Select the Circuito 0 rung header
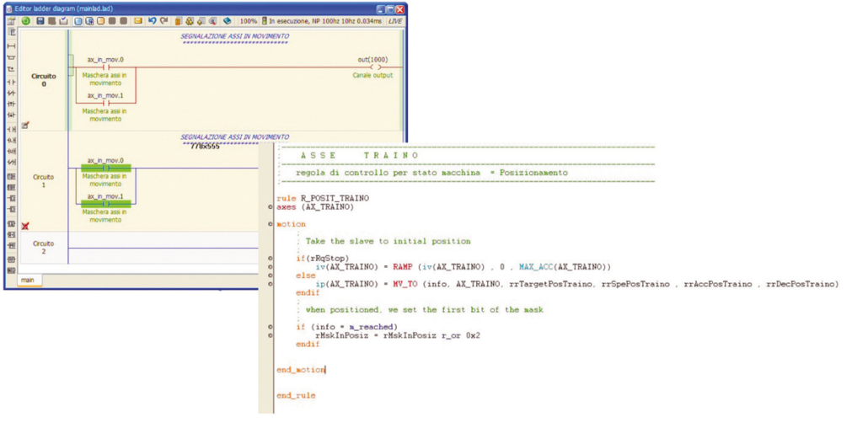This screenshot has height=428, width=868. click(x=44, y=80)
